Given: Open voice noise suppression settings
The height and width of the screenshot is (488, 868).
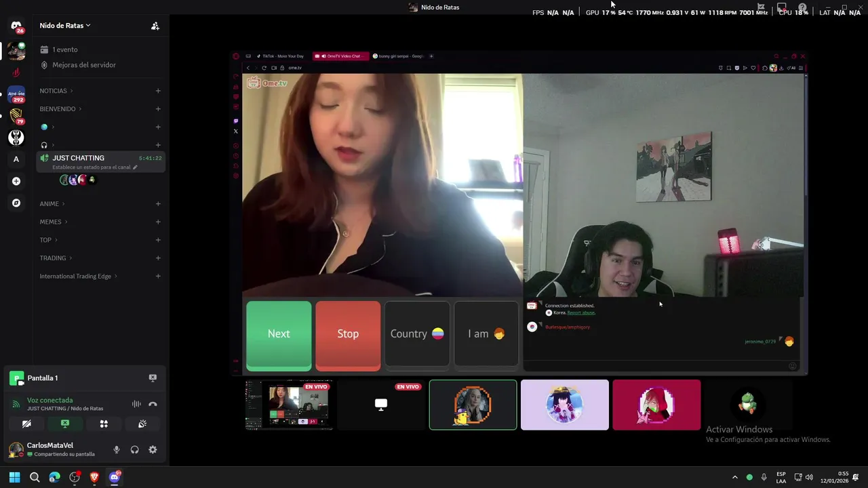Looking at the screenshot, I should click(x=136, y=404).
